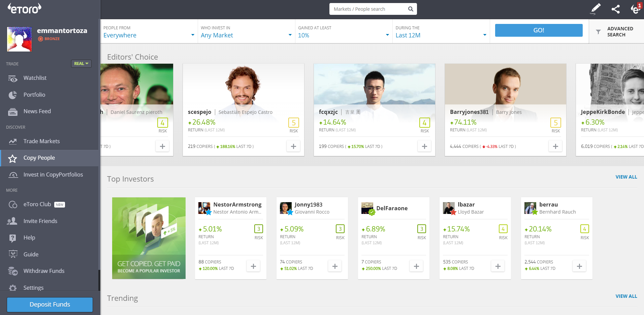Click the Guide icon

pos(13,254)
